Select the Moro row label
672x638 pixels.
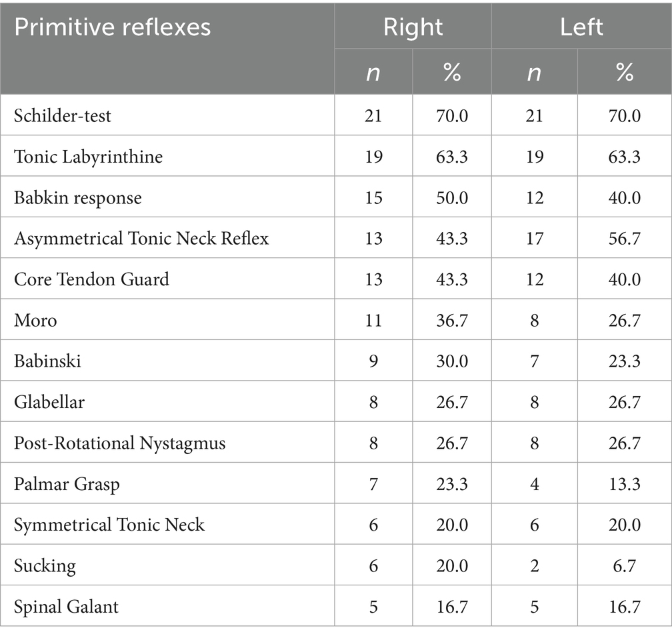click(35, 320)
